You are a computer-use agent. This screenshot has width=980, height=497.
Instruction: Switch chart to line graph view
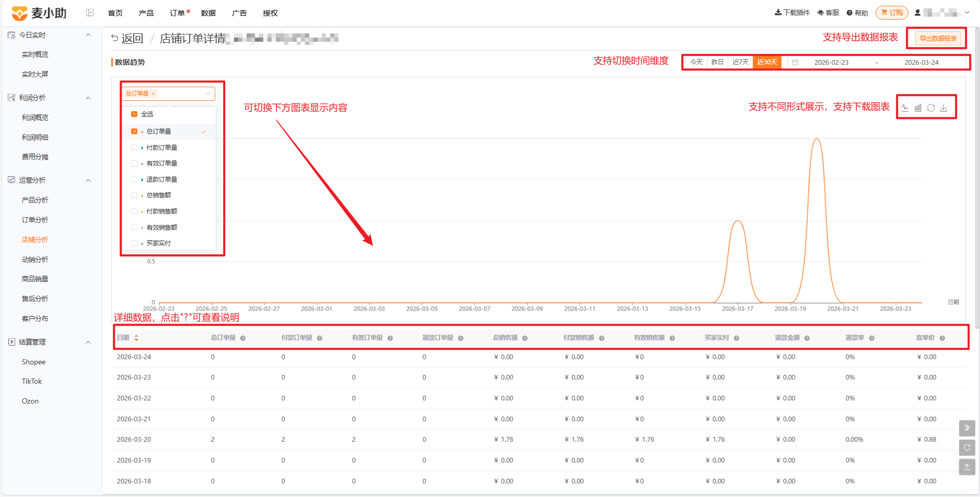905,108
